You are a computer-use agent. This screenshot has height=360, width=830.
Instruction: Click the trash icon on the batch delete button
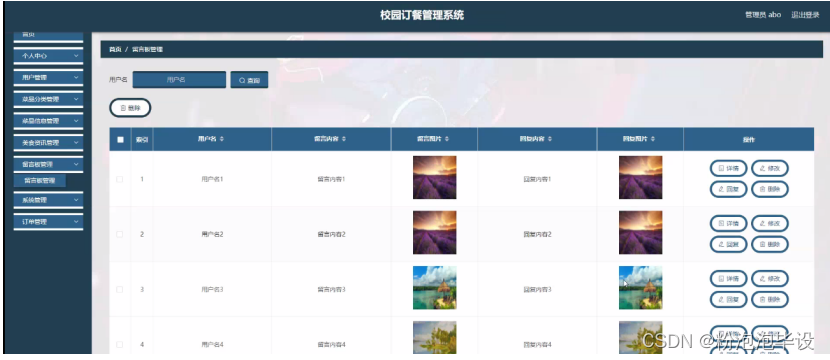point(123,108)
